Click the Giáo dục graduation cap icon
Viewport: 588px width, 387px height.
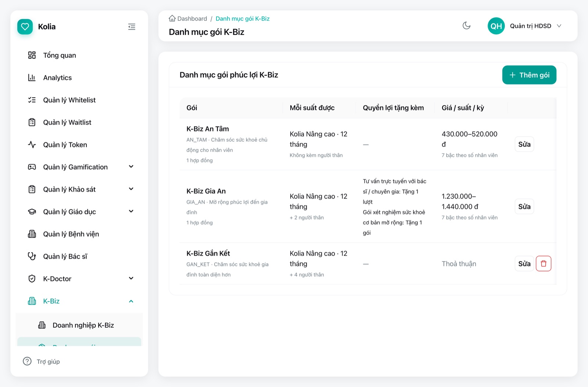(32, 212)
